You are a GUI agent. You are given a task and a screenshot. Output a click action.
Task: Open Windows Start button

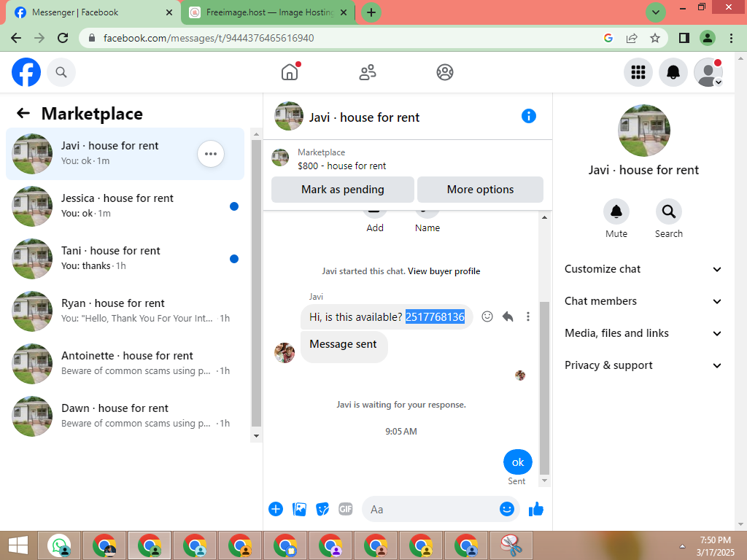click(x=18, y=545)
